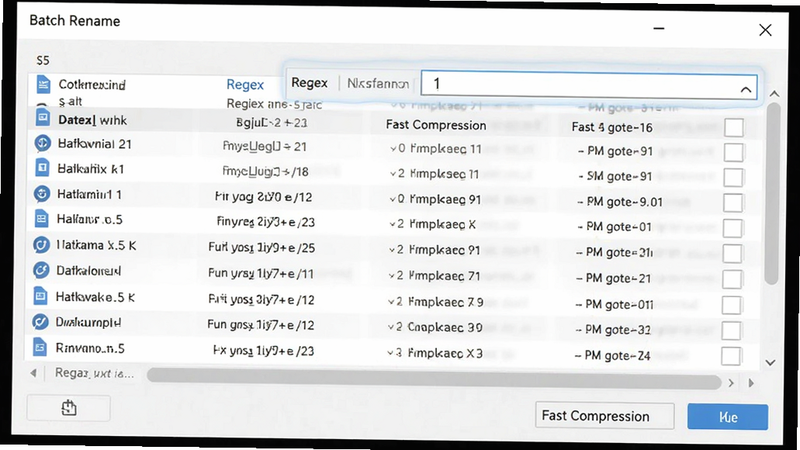Click the Halfarır.o.5 document icon

(41, 219)
